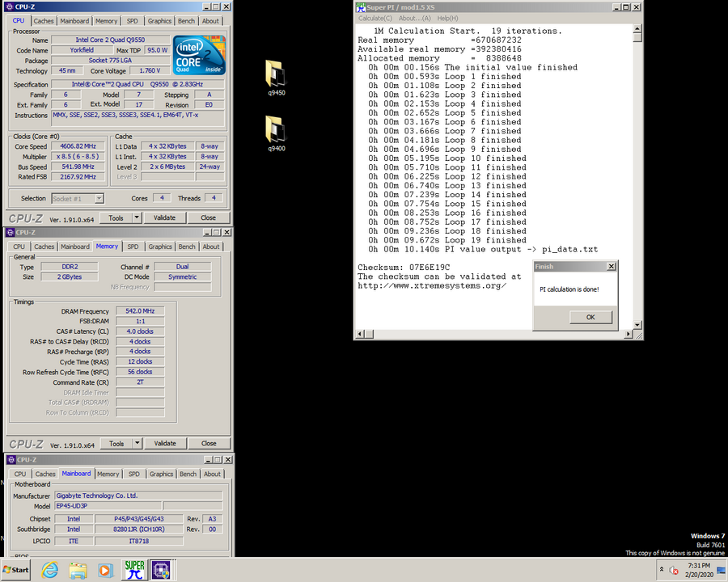Screen dimensions: 728x582
Task: Click Close button in Memory CPU-Z window
Action: (x=209, y=443)
